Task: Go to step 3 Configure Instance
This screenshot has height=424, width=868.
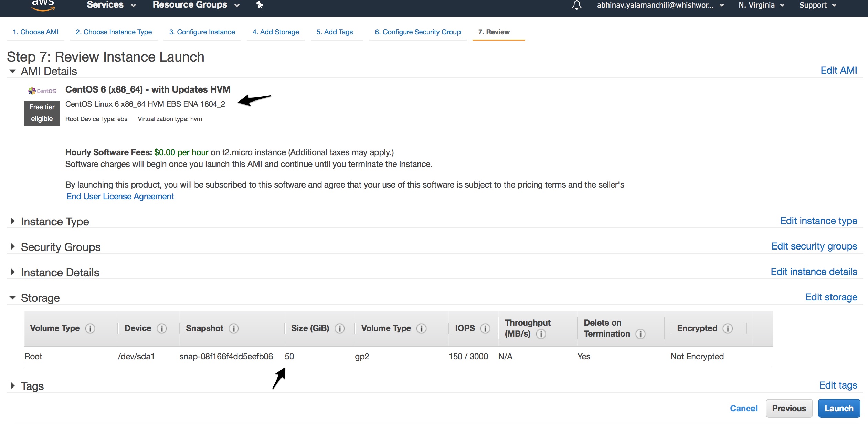Action: click(x=202, y=32)
